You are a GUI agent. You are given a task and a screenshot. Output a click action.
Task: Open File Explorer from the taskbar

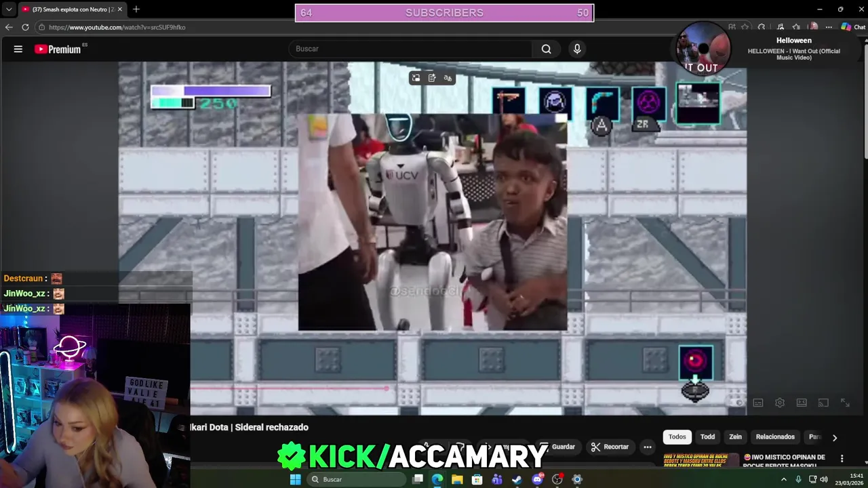457,479
